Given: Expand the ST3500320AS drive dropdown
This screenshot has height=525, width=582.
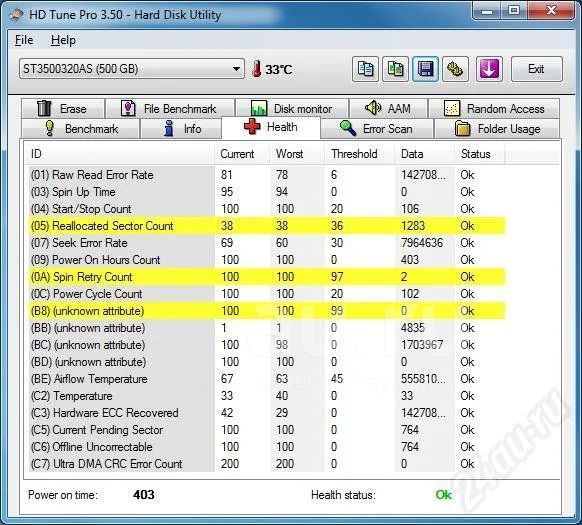Looking at the screenshot, I should [x=132, y=69].
